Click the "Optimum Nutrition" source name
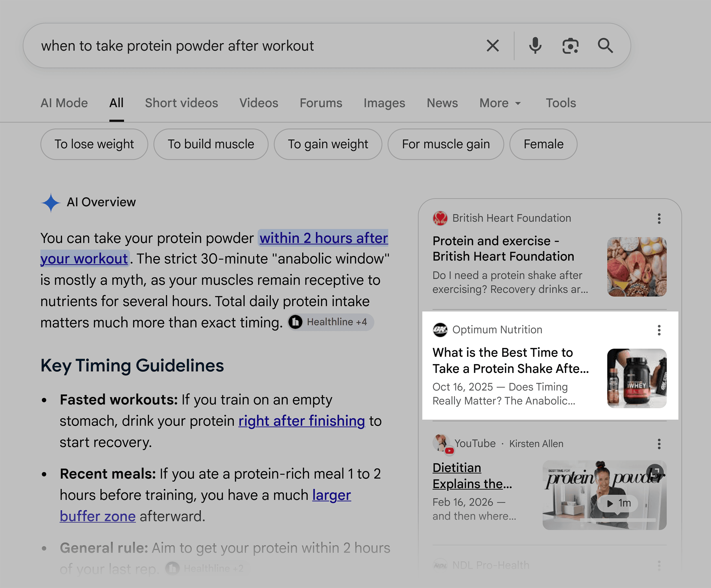Image resolution: width=711 pixels, height=588 pixels. (x=497, y=330)
